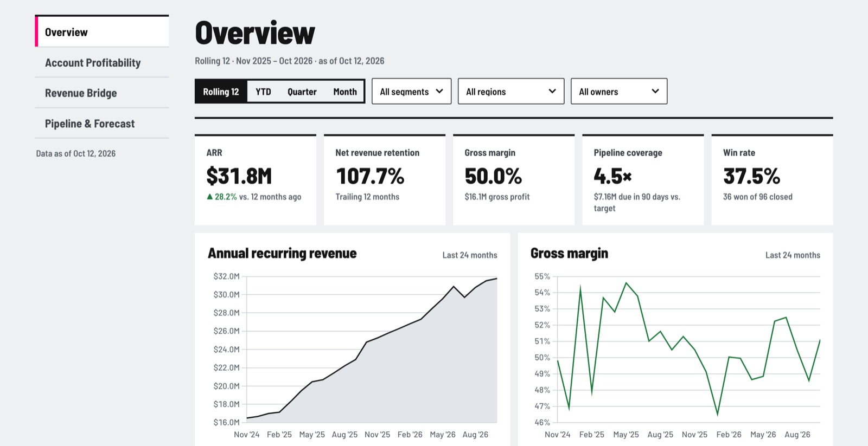Click the 55% axis label on Gross margin
This screenshot has width=868, height=446.
pyautogui.click(x=542, y=276)
